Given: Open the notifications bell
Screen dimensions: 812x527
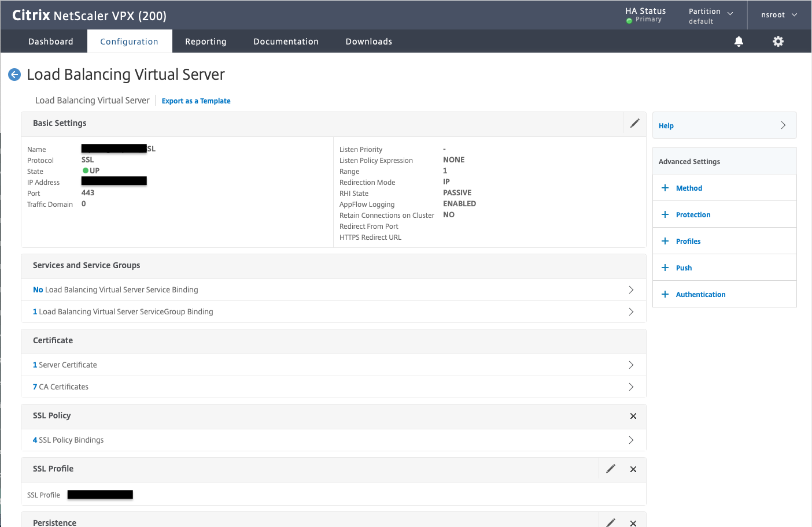Looking at the screenshot, I should coord(739,42).
